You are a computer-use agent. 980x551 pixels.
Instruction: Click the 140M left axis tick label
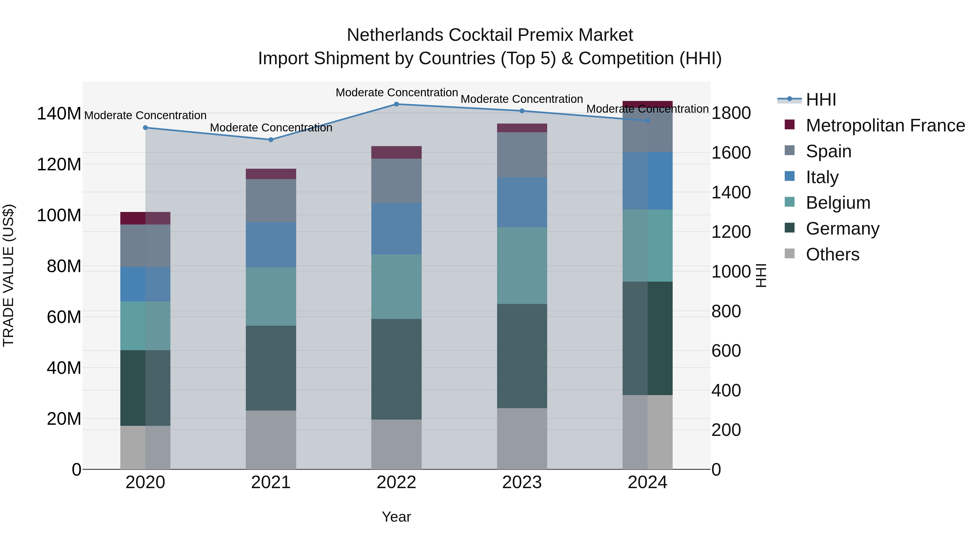coord(59,114)
